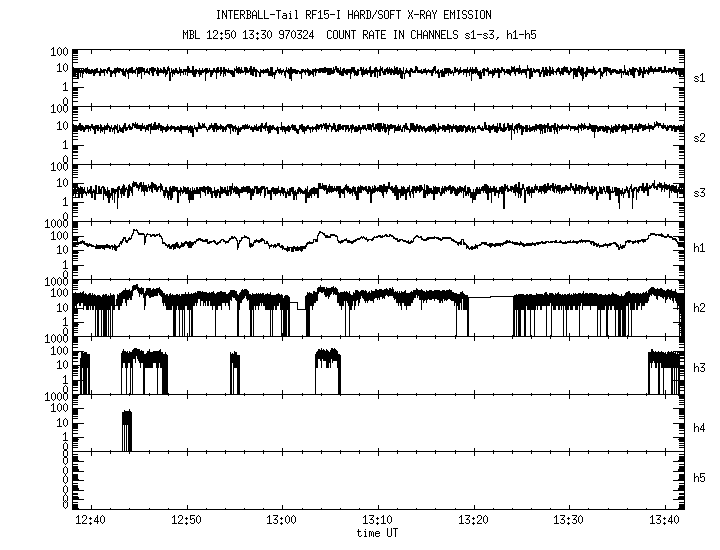Click the MBL count rate subtitle line
The height and width of the screenshot is (550, 720).
(366, 35)
